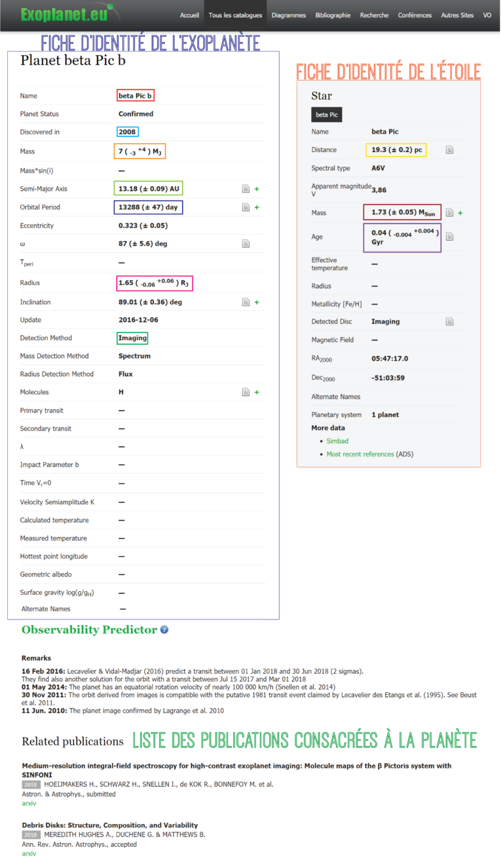
Task: Click the document icon beside Inclination
Action: coord(246,302)
